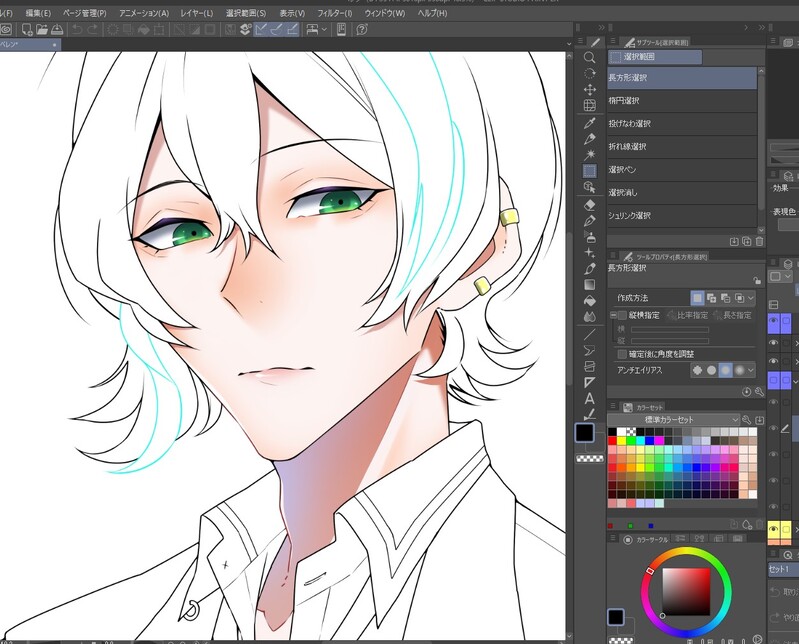Click the 横 width input field

point(670,330)
